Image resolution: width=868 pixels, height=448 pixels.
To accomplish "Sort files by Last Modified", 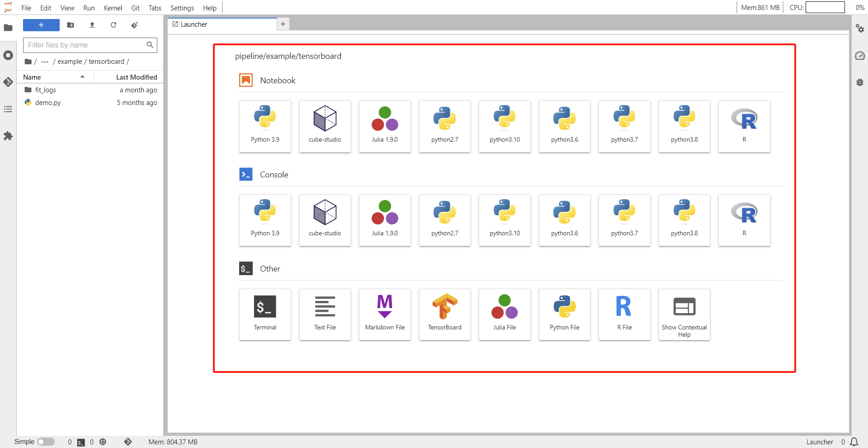I will (x=128, y=77).
